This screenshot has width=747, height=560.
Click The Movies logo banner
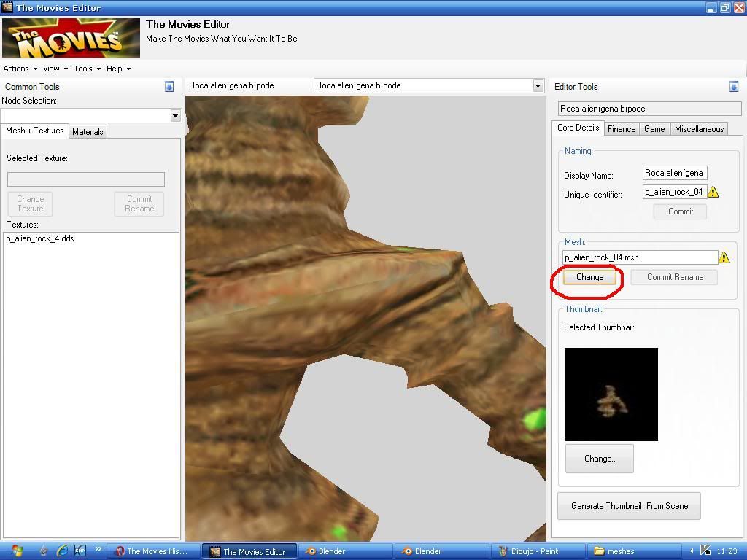coord(71,38)
